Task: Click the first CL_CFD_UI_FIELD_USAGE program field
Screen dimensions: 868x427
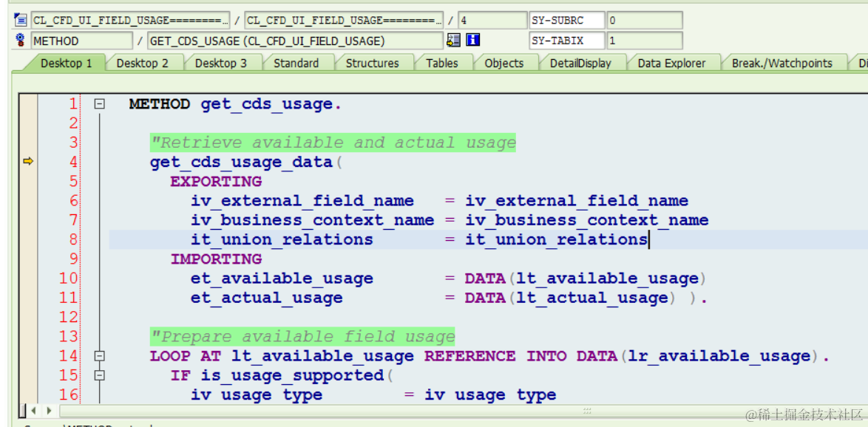Action: (130, 21)
